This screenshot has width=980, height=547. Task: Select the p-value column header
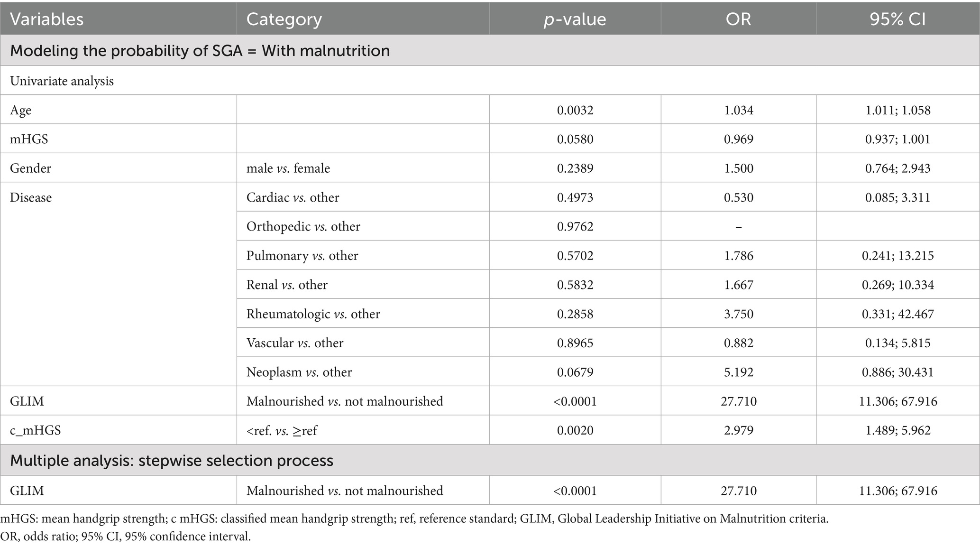click(x=575, y=19)
